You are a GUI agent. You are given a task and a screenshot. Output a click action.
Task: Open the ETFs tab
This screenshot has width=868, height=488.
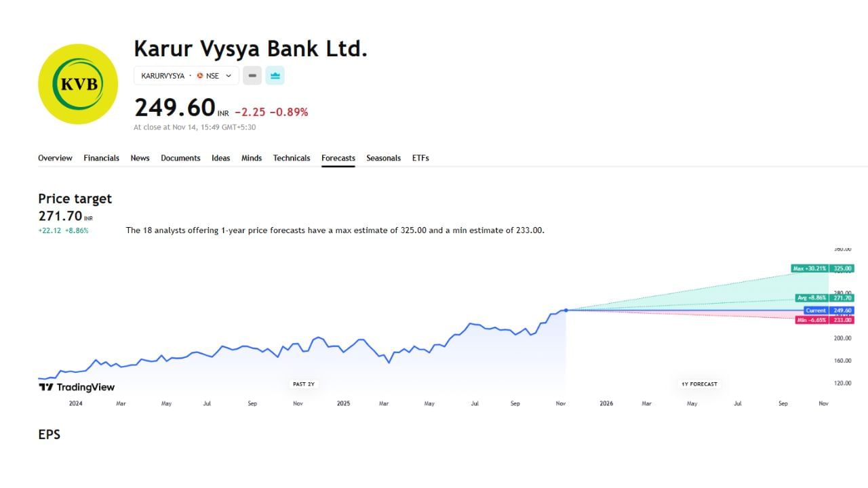420,158
